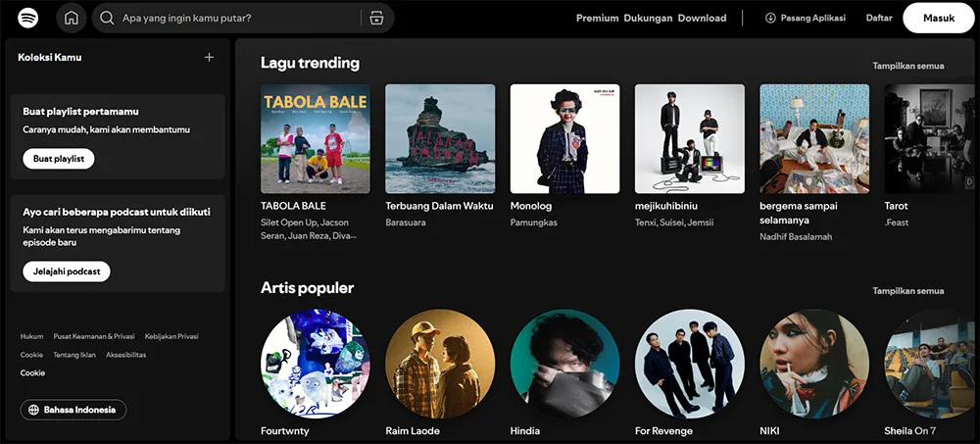Click the For Revenge name label
The image size is (980, 444).
point(663,431)
